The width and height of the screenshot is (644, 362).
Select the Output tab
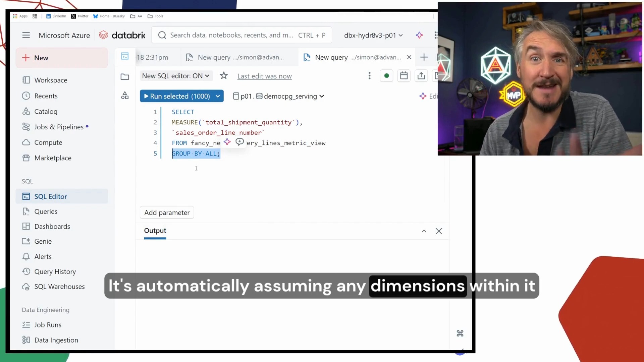click(155, 231)
